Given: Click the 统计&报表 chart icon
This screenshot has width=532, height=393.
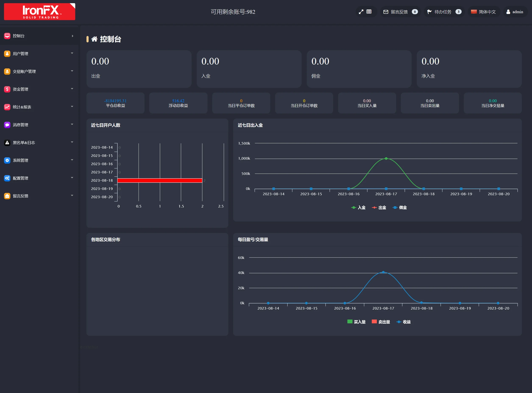Looking at the screenshot, I should (x=7, y=107).
